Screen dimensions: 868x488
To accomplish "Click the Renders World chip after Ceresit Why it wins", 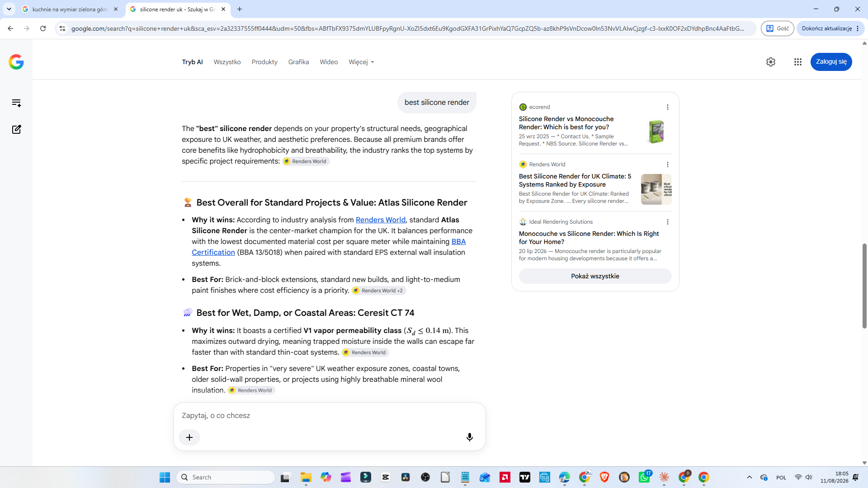I will click(x=365, y=352).
